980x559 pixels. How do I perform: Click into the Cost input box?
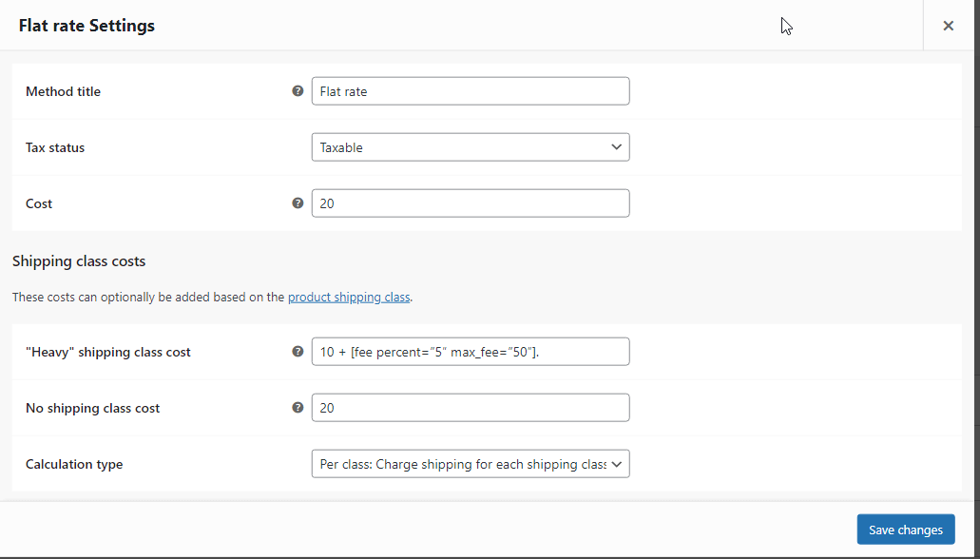(471, 203)
